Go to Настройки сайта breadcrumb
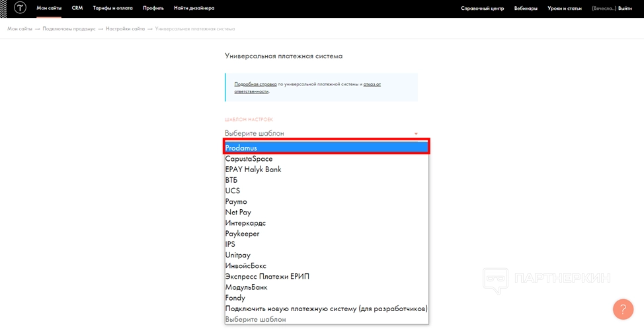The image size is (644, 329). pyautogui.click(x=125, y=28)
